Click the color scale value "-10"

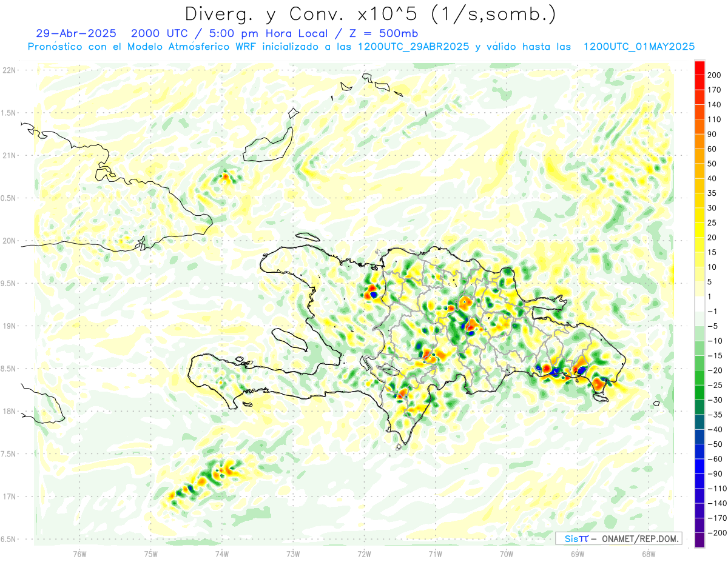[716, 341]
